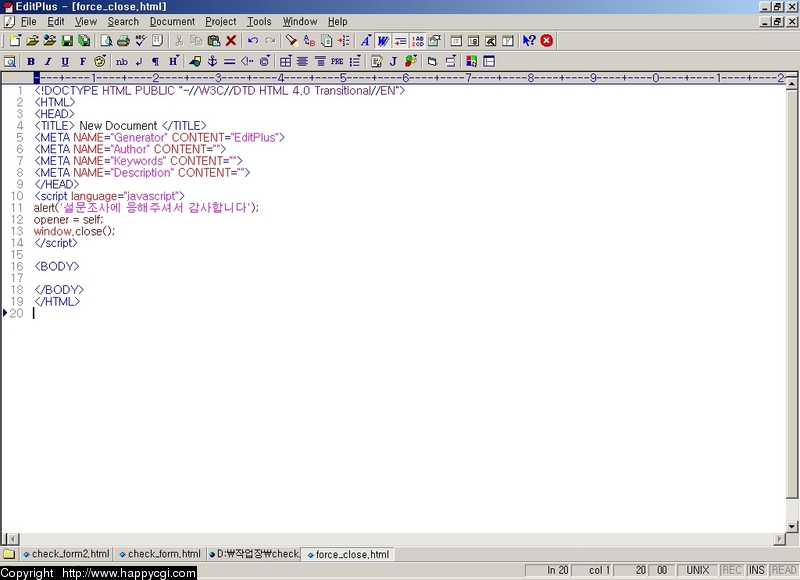Click the horizontal scrollbar right arrow
The image size is (800, 580).
click(x=779, y=539)
